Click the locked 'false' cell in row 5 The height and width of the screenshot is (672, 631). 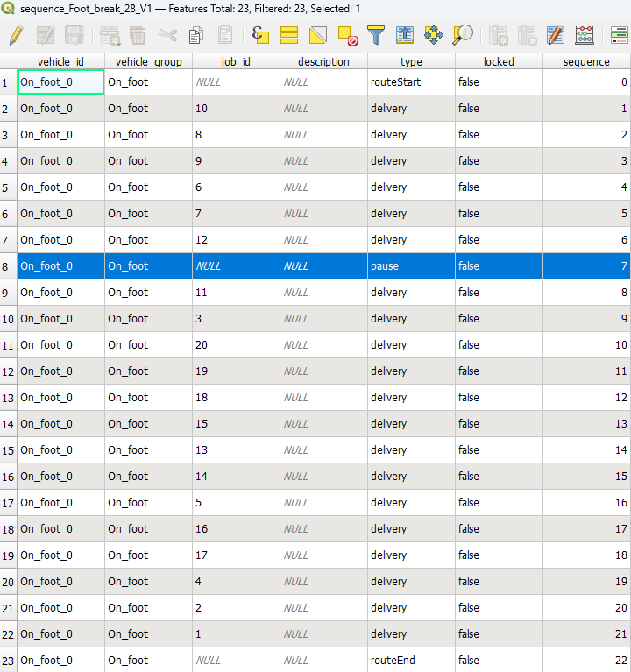click(x=499, y=187)
